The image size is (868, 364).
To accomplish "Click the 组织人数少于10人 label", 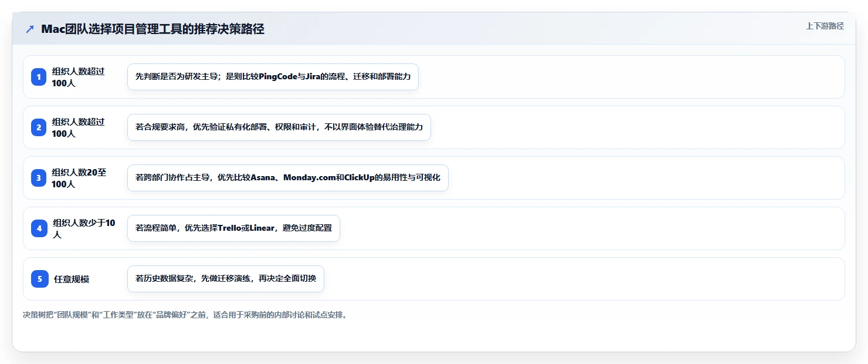I will point(84,228).
